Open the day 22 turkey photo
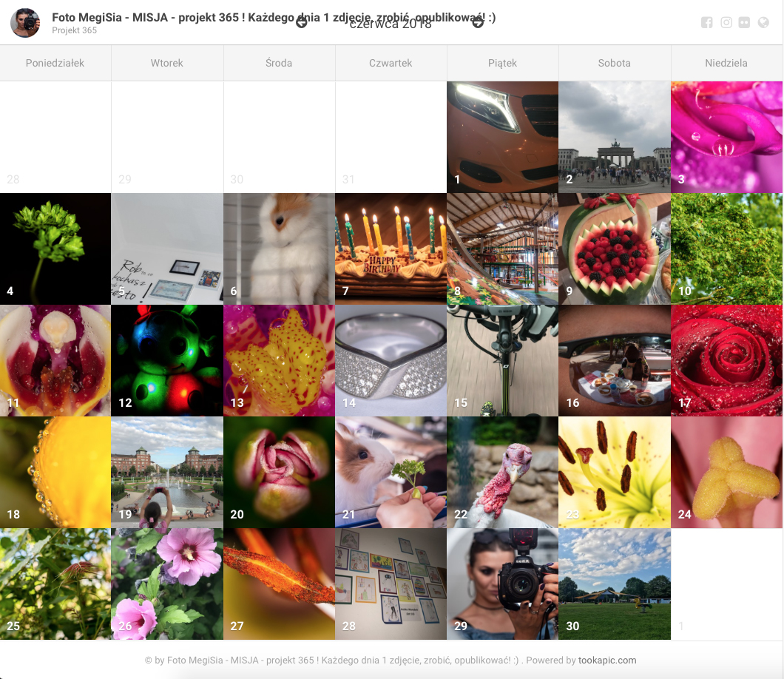This screenshot has height=679, width=784. (502, 473)
